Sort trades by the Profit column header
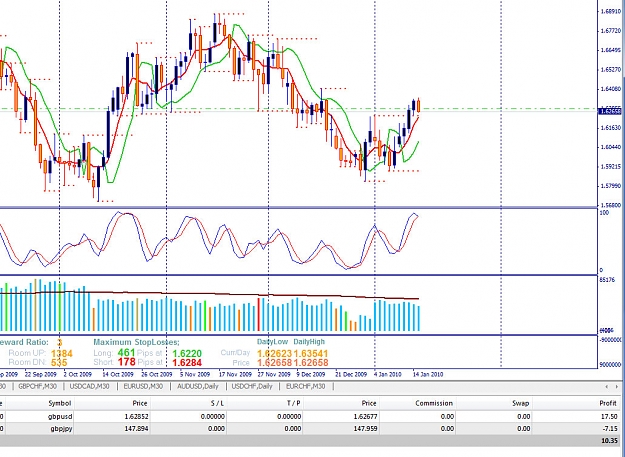This screenshot has width=625, height=457. pyautogui.click(x=608, y=403)
